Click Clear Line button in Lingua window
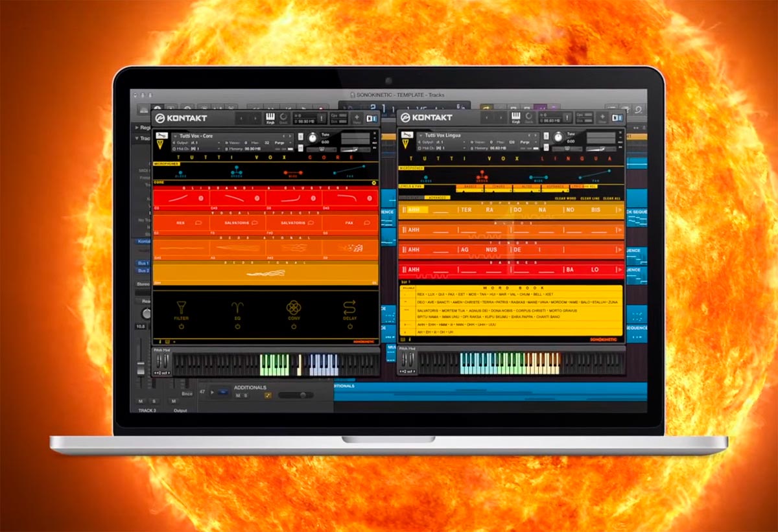This screenshot has width=778, height=532. pyautogui.click(x=590, y=198)
